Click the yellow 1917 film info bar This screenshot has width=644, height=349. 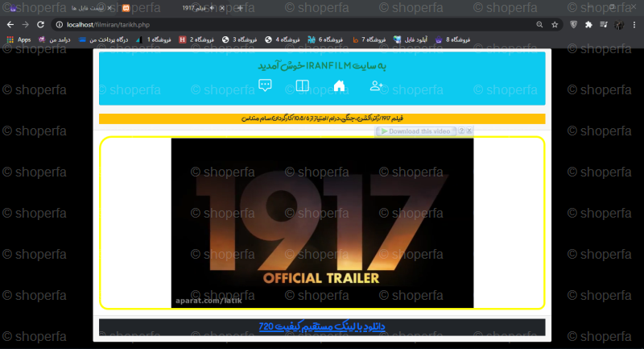[x=322, y=118]
